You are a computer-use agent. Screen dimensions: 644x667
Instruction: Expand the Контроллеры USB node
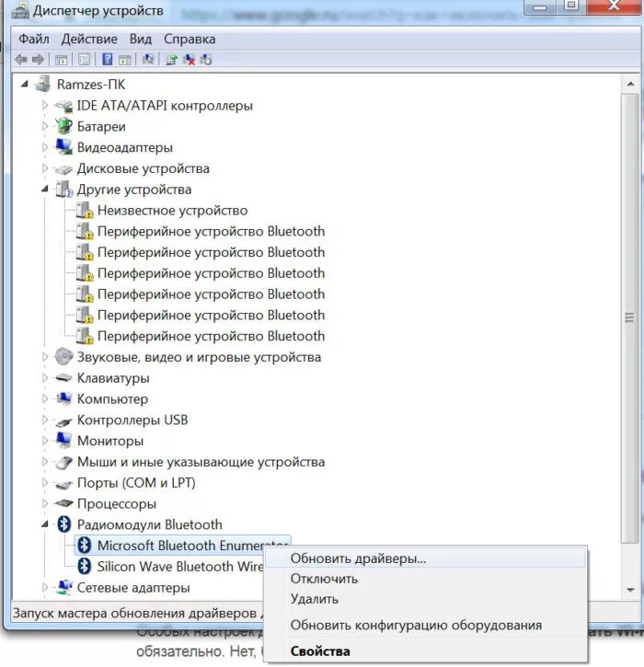tap(45, 420)
